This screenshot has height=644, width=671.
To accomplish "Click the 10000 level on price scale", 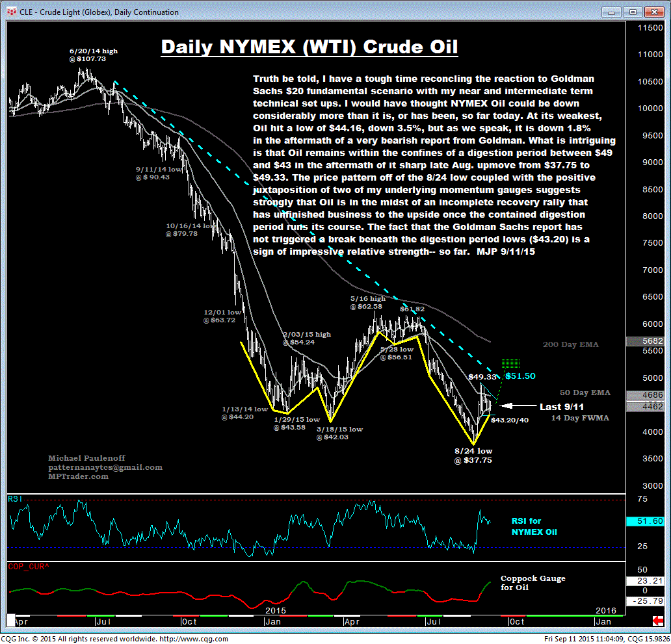I will tap(650, 109).
